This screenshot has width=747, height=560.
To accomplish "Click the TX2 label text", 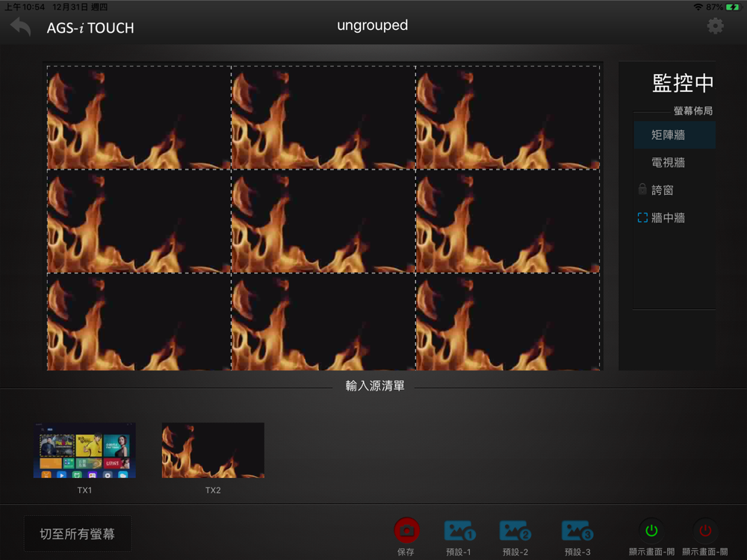I will click(213, 490).
